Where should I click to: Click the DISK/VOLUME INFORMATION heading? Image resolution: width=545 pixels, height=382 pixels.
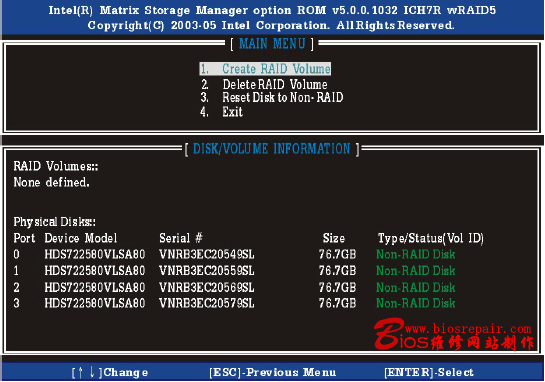click(x=272, y=149)
